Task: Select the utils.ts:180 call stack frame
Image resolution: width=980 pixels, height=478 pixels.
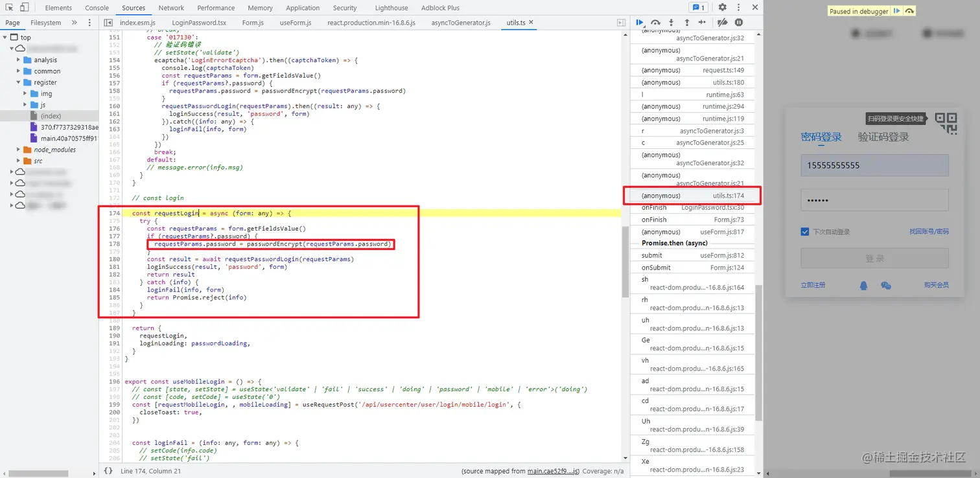Action: 692,82
